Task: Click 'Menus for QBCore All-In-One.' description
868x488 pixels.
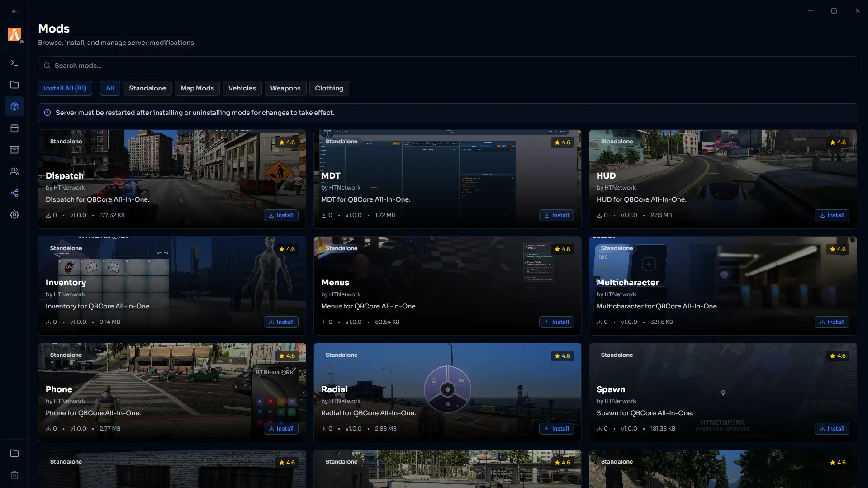Action: point(369,306)
